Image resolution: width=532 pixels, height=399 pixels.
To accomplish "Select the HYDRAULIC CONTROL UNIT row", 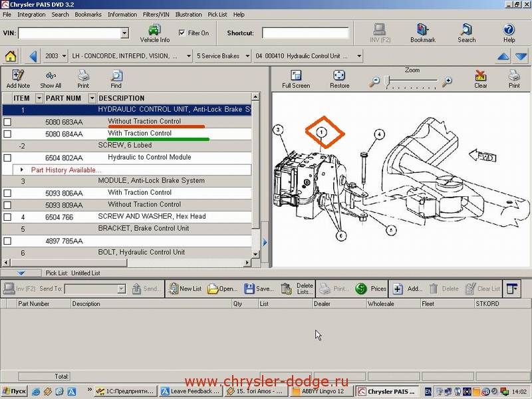I will pos(127,110).
